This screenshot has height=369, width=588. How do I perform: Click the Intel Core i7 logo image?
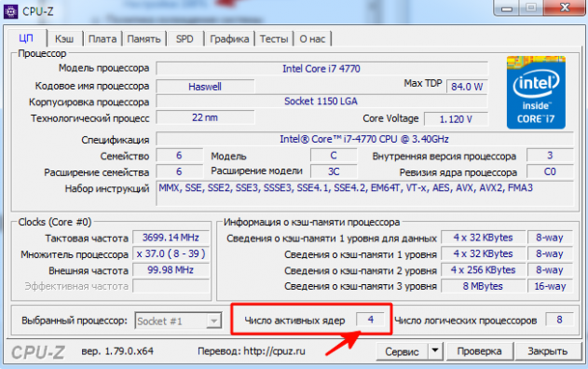(536, 92)
